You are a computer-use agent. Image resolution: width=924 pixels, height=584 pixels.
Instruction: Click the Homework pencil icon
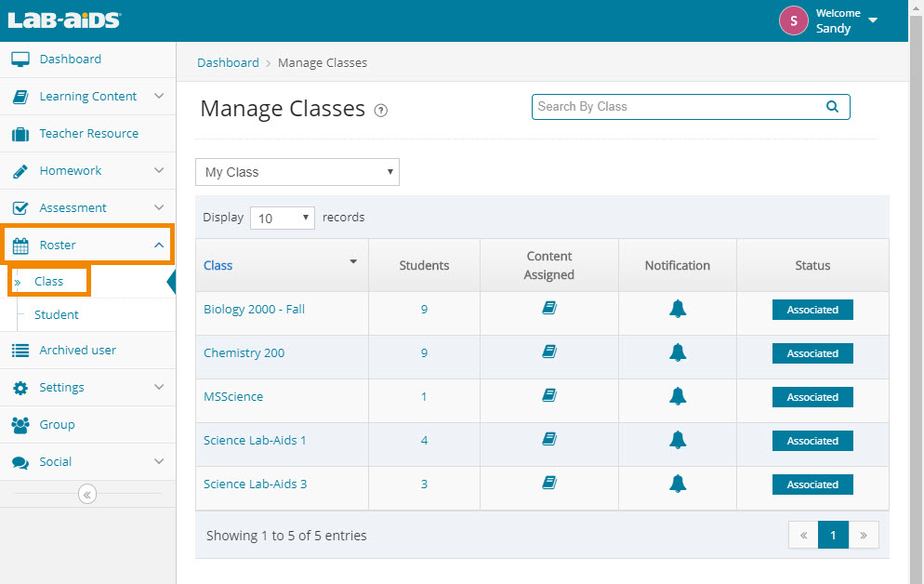pos(20,170)
